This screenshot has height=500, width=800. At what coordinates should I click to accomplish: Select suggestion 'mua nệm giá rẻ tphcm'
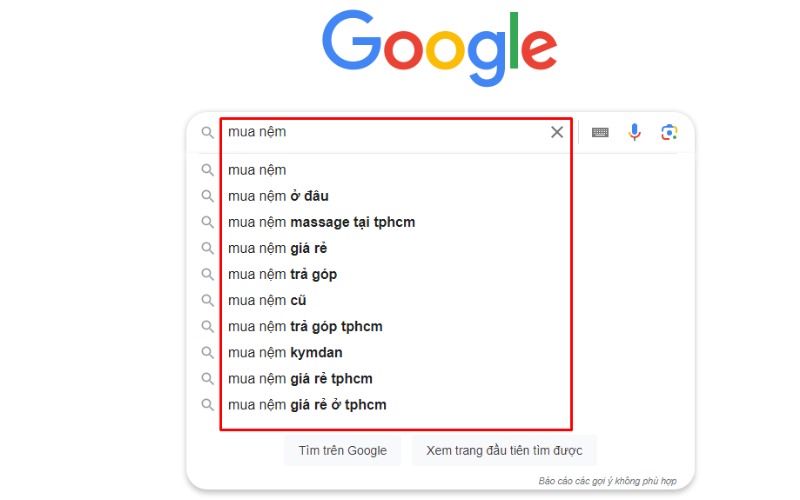(300, 379)
